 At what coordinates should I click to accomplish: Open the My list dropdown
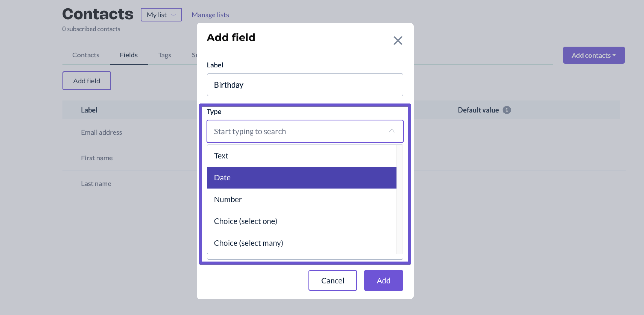tap(161, 15)
